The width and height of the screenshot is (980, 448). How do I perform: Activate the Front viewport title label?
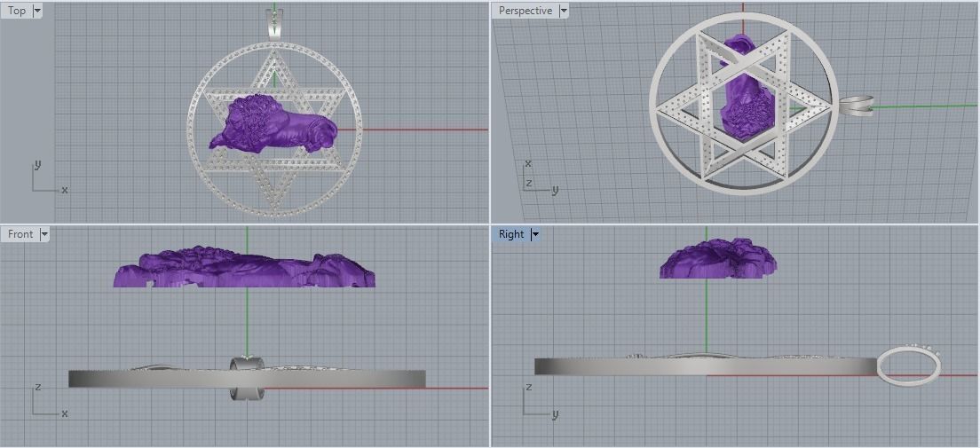(20, 234)
